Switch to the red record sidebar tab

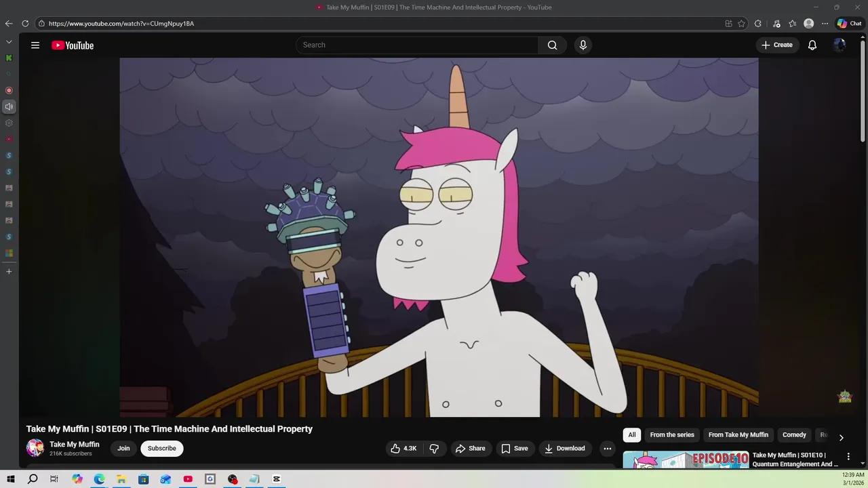coord(9,91)
